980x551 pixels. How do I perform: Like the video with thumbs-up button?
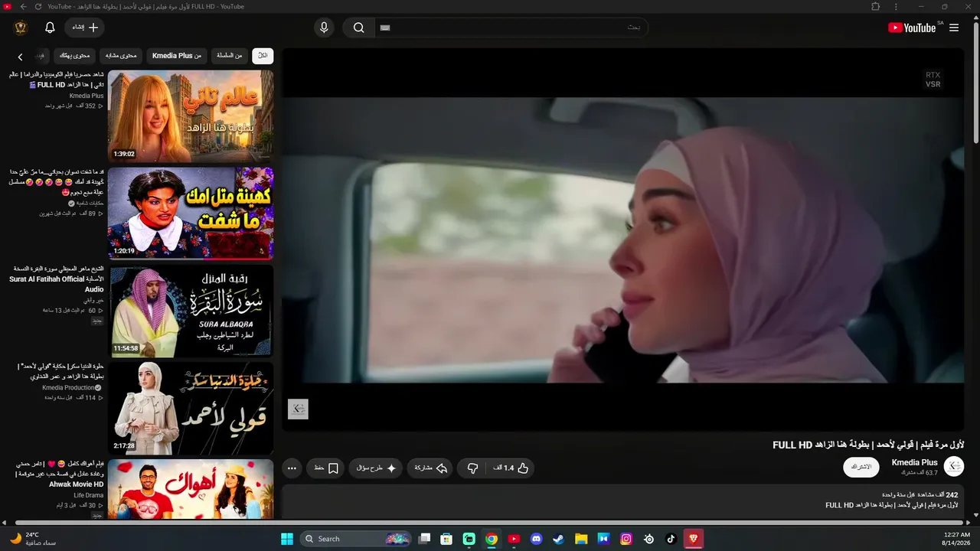click(x=511, y=468)
